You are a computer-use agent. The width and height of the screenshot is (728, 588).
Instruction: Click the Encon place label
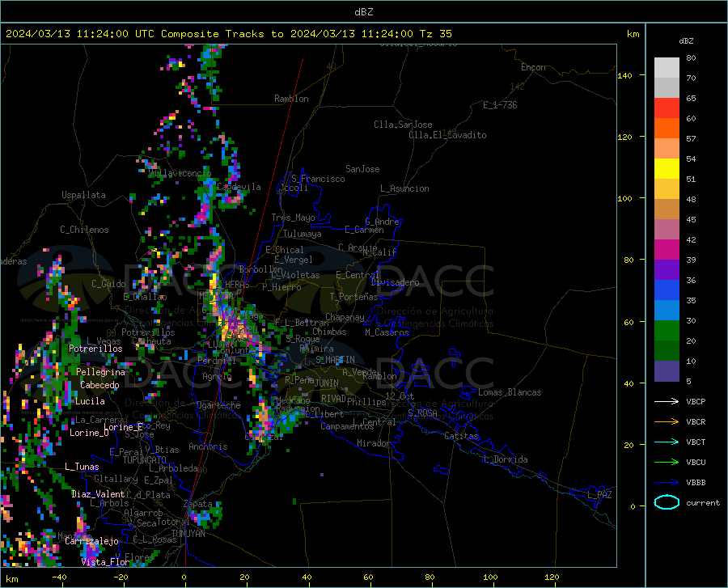[533, 67]
